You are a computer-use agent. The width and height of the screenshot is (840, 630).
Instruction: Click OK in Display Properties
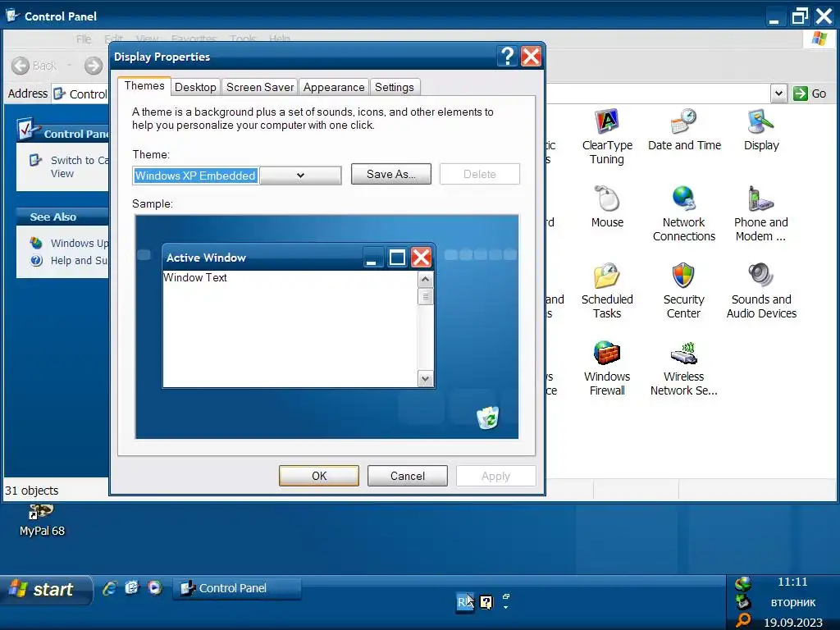point(319,476)
